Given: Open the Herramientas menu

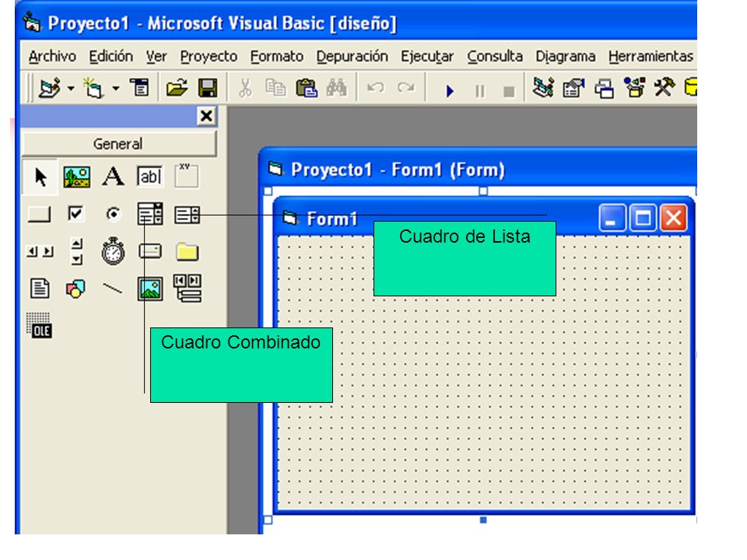Looking at the screenshot, I should [651, 56].
